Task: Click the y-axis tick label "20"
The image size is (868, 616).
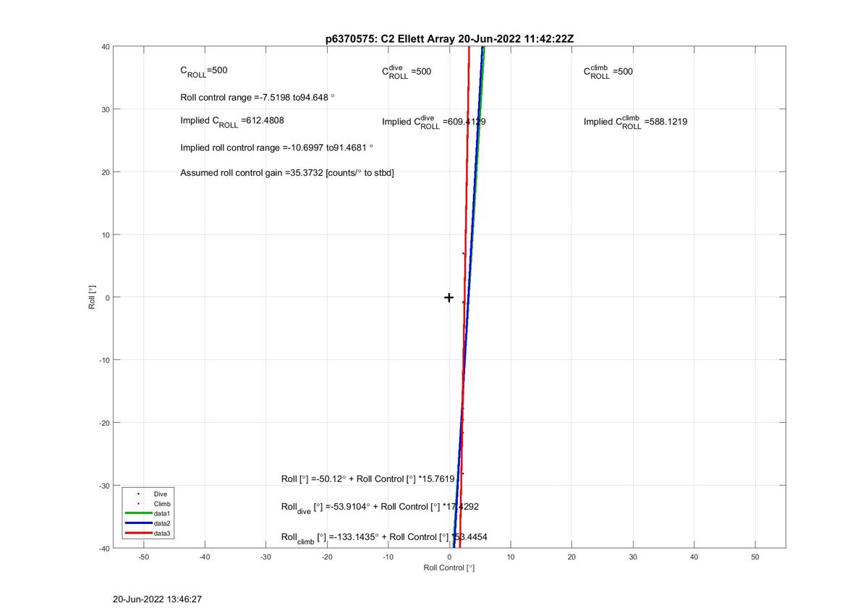Action: (x=105, y=172)
